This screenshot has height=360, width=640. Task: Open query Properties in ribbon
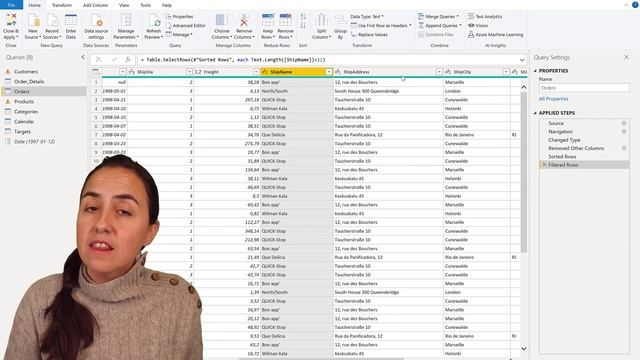pos(180,16)
